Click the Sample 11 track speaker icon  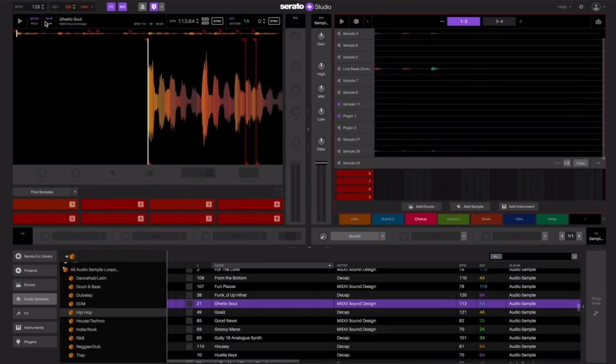[339, 104]
